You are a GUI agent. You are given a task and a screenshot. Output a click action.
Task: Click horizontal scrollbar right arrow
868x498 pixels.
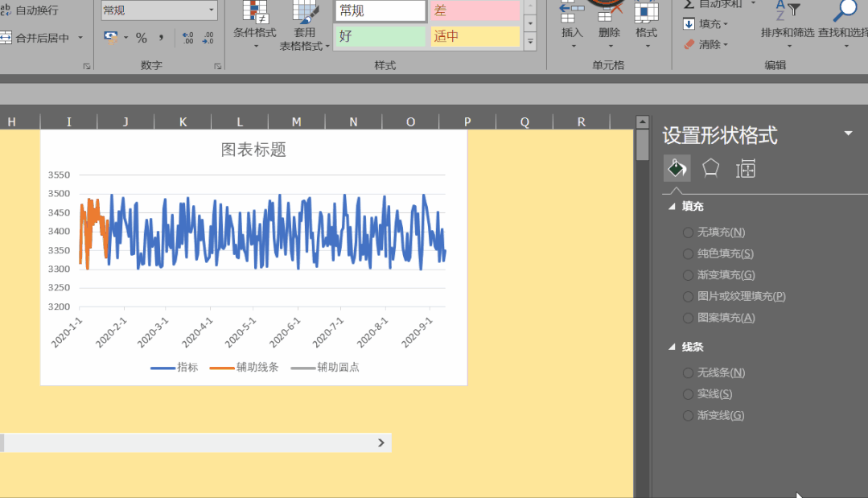[381, 442]
